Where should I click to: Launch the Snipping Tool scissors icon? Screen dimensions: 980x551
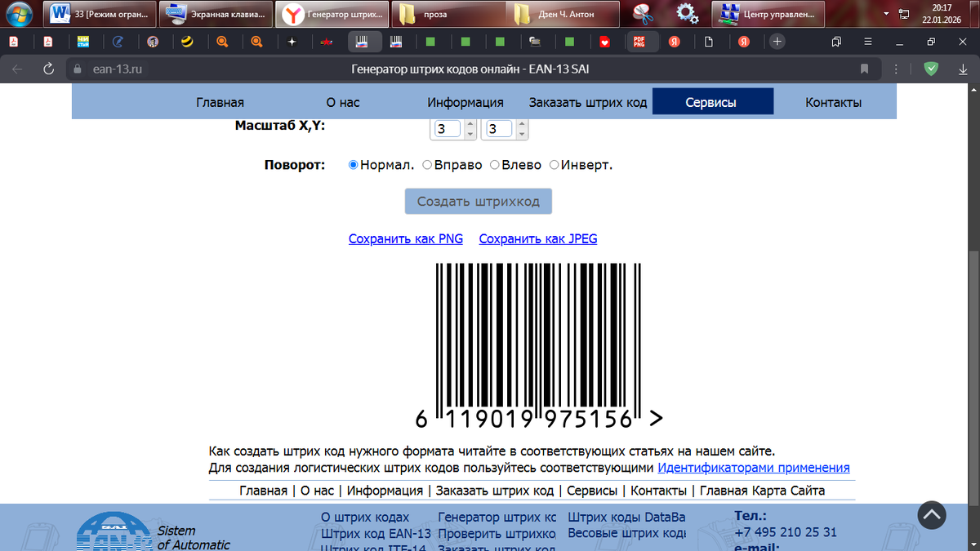pyautogui.click(x=644, y=13)
